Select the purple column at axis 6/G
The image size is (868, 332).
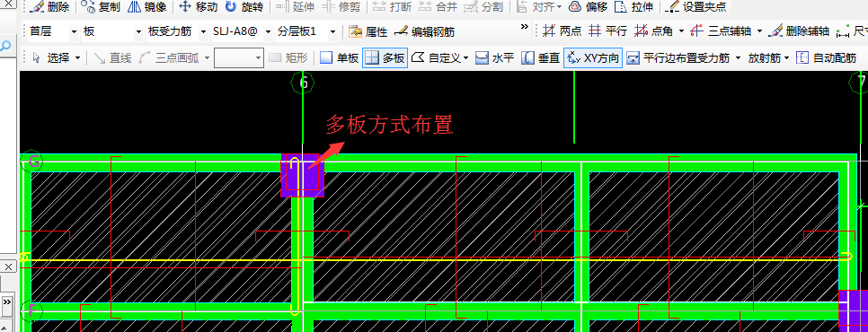tap(302, 176)
